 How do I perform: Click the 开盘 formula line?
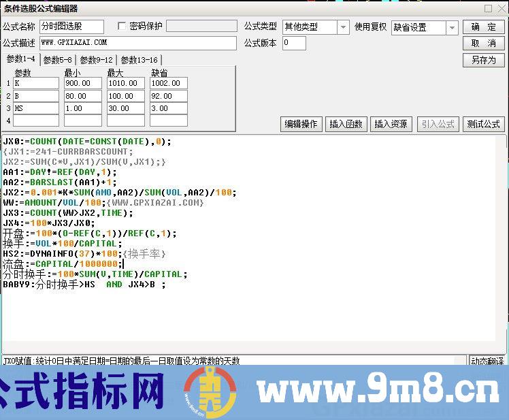pyautogui.click(x=90, y=233)
